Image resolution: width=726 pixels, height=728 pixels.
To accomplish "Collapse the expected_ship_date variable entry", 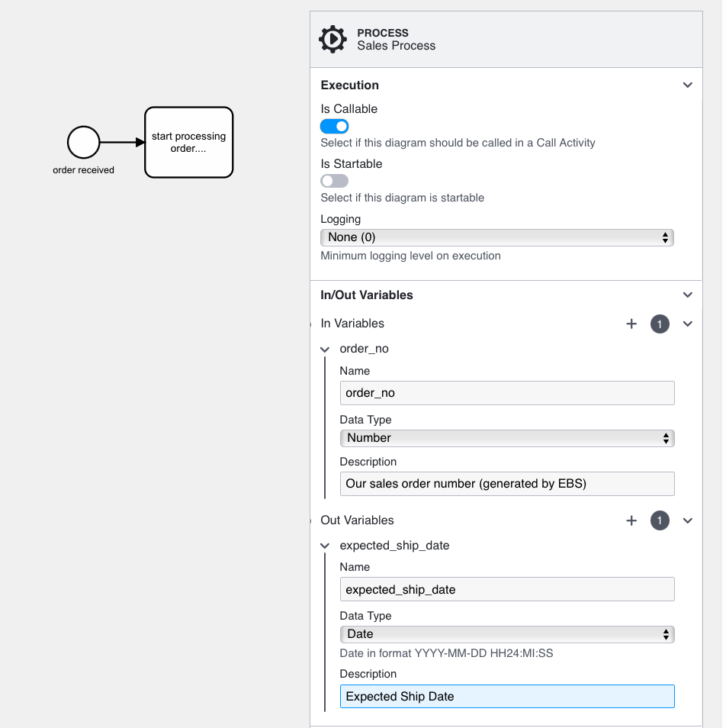I will 325,546.
